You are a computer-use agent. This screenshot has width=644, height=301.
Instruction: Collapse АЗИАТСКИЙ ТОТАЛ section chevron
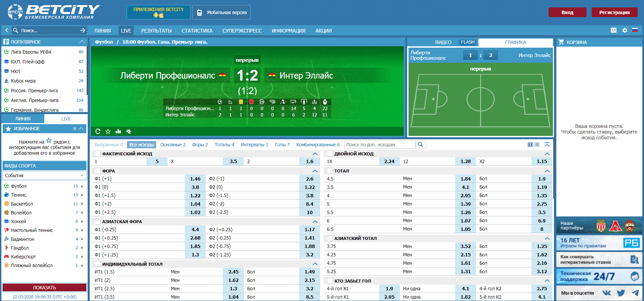pyautogui.click(x=547, y=238)
